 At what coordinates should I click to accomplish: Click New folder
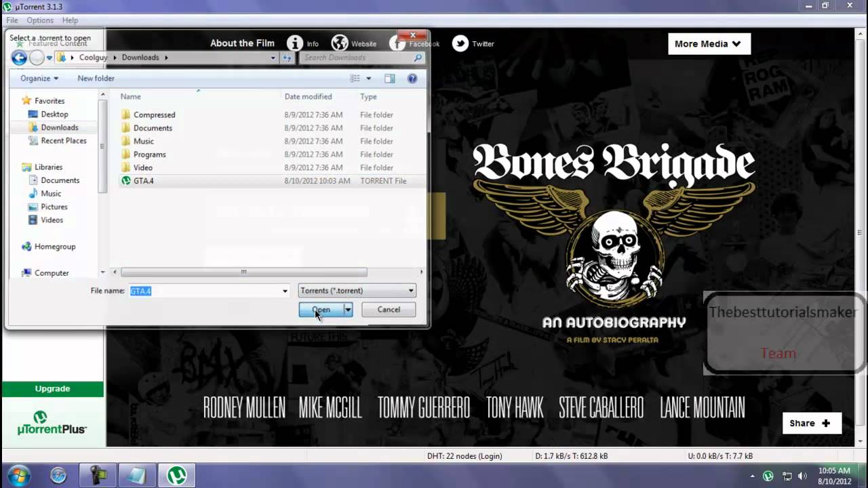[96, 79]
